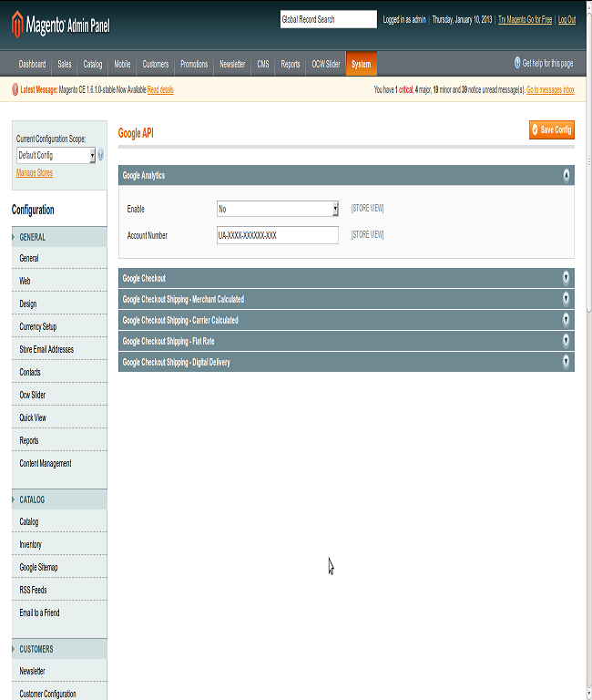Screen dimensions: 592x700
Task: Open Reports in configuration sidebar
Action: coord(59,440)
